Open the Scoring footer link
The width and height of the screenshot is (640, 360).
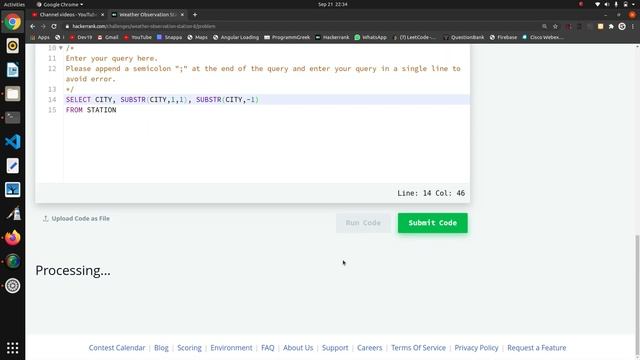pos(189,348)
